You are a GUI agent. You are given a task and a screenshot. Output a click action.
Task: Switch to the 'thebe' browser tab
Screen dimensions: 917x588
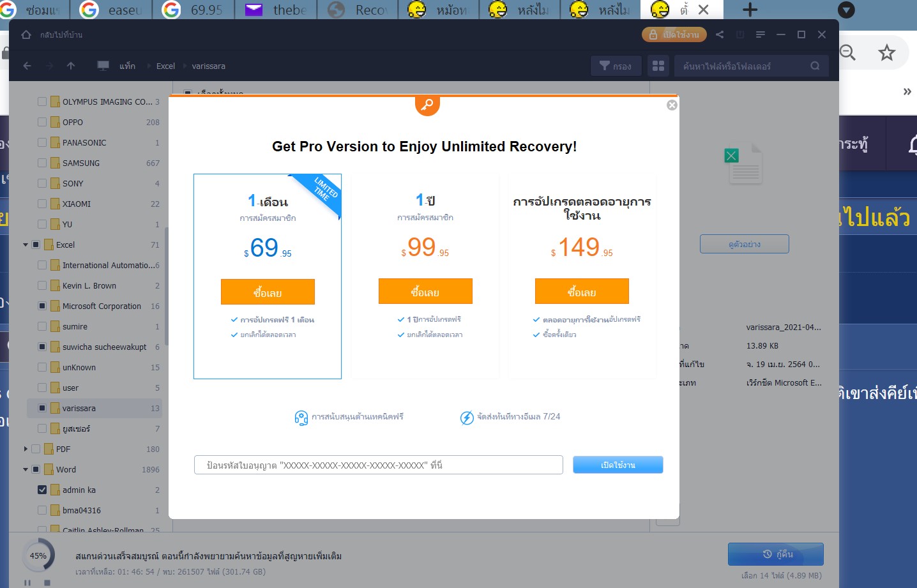point(277,10)
